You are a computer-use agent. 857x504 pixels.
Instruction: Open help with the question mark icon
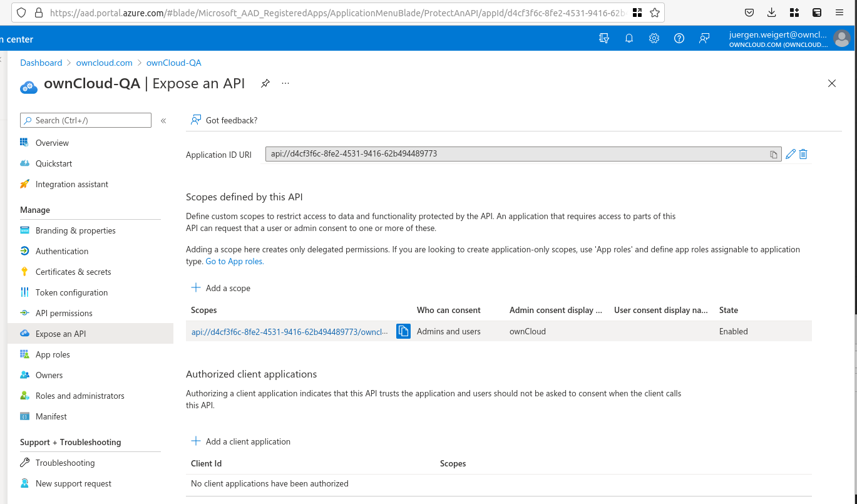679,38
